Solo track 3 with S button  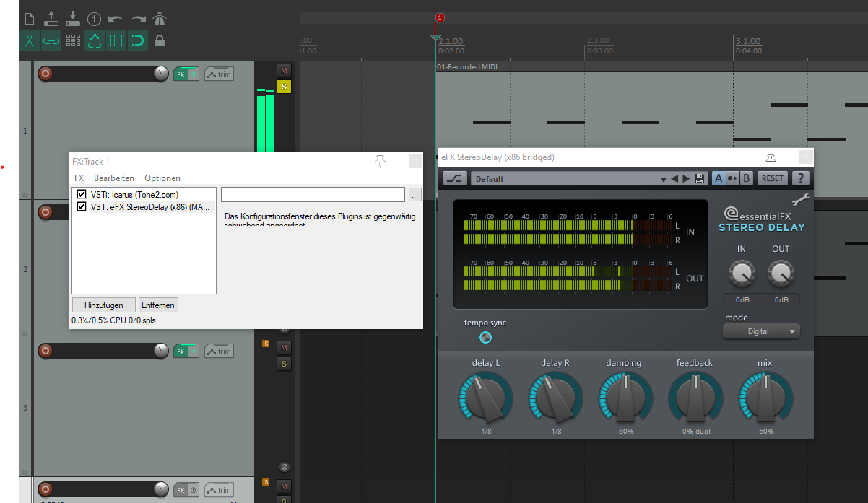point(284,364)
